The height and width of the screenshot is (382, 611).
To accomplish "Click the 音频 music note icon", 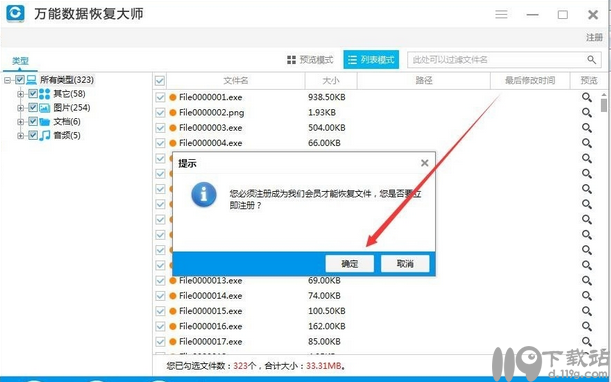I will click(44, 135).
